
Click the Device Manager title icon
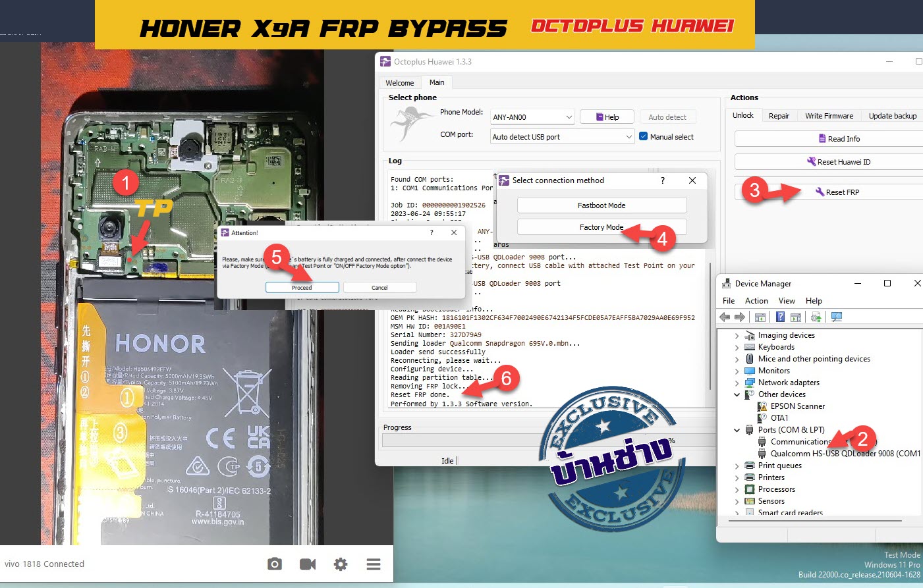pyautogui.click(x=726, y=284)
